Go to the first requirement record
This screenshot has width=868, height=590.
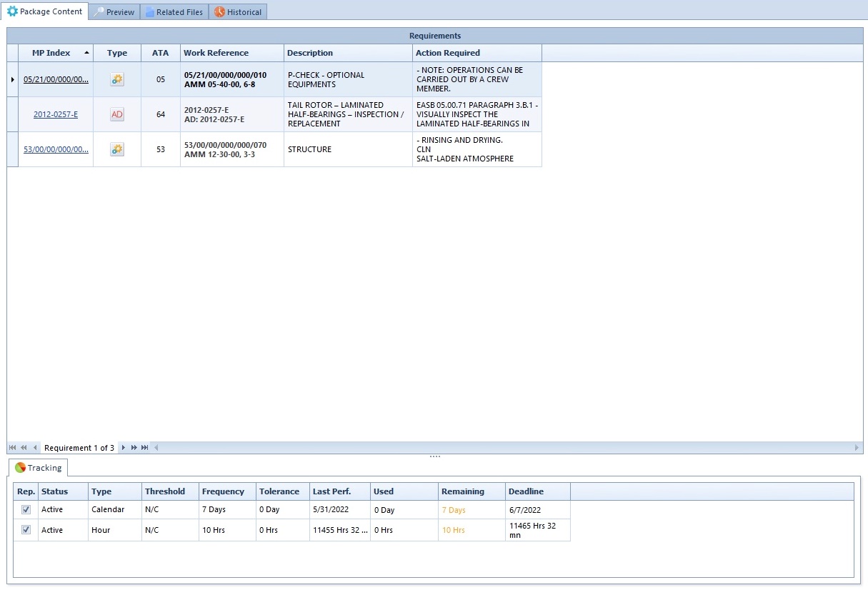pyautogui.click(x=12, y=448)
